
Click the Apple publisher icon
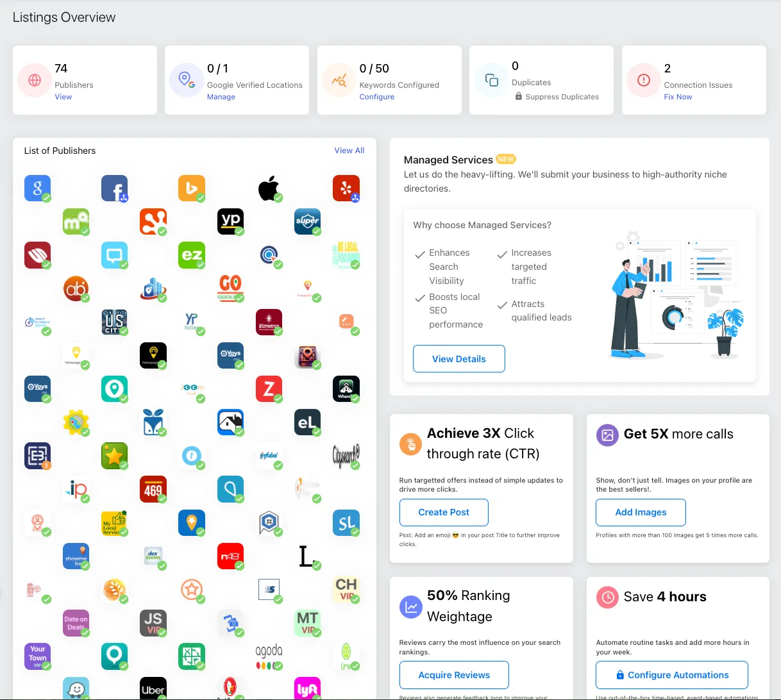[269, 188]
